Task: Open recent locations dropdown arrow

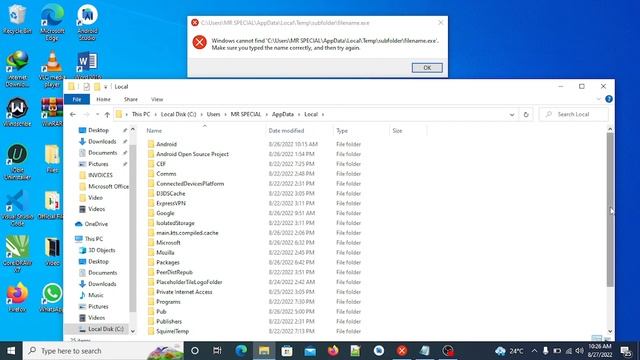Action: 97,115
